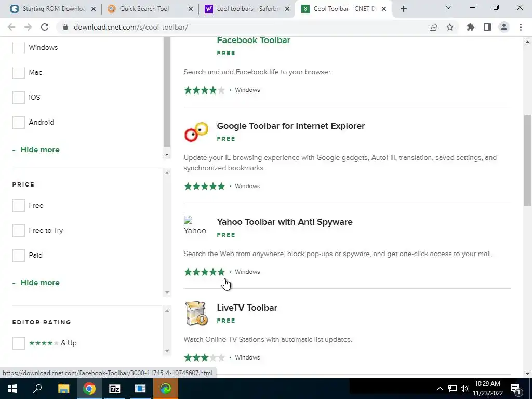This screenshot has height=399, width=532.
Task: Open the Chrome profile avatar
Action: click(x=504, y=27)
